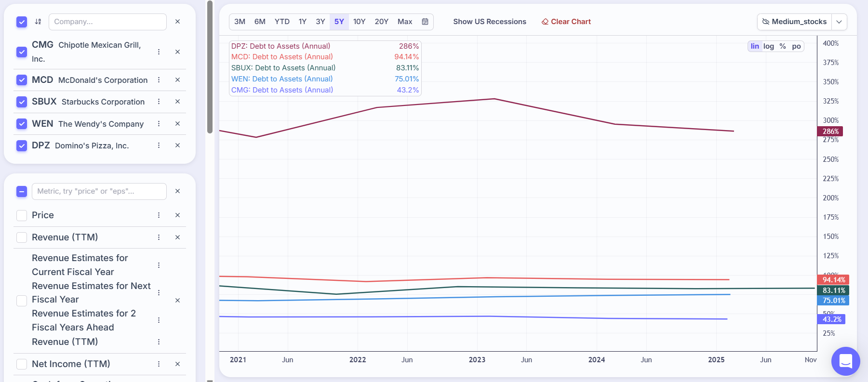
Task: Remove MCD McDonald's from list
Action: coord(177,80)
